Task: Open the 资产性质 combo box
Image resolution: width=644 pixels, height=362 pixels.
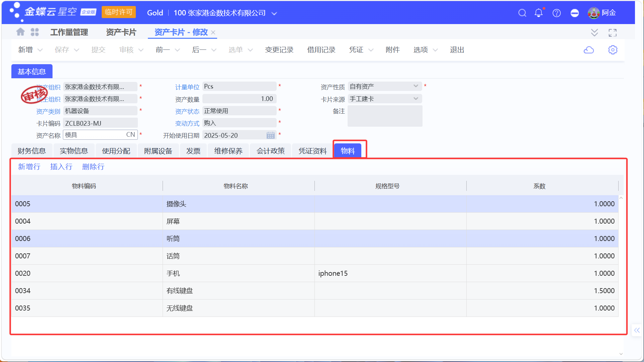Action: 385,86
